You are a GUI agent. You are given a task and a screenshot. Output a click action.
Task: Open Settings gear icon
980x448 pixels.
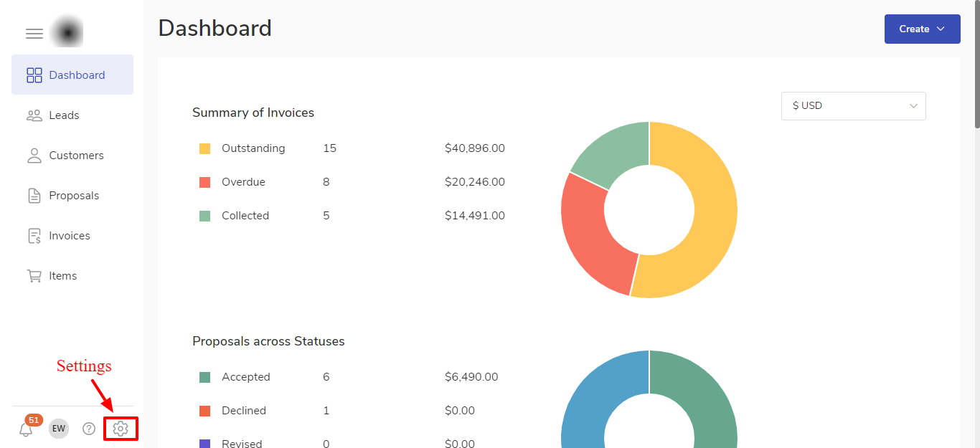pos(121,429)
